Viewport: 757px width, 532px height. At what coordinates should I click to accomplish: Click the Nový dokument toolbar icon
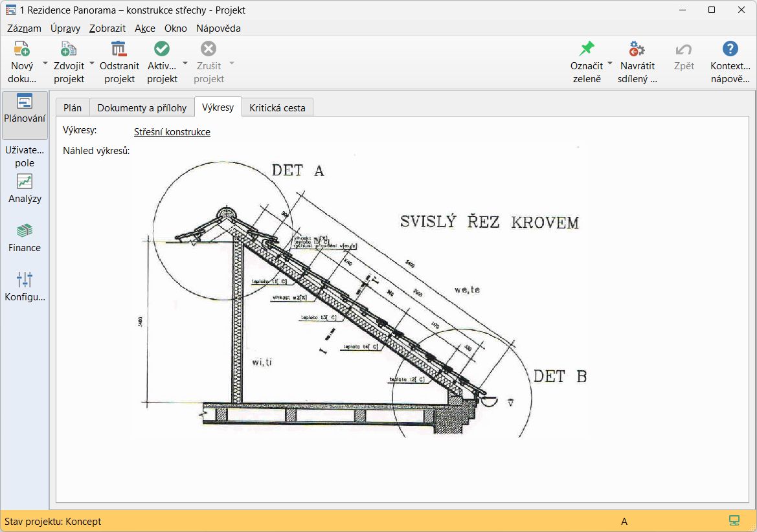[x=21, y=49]
